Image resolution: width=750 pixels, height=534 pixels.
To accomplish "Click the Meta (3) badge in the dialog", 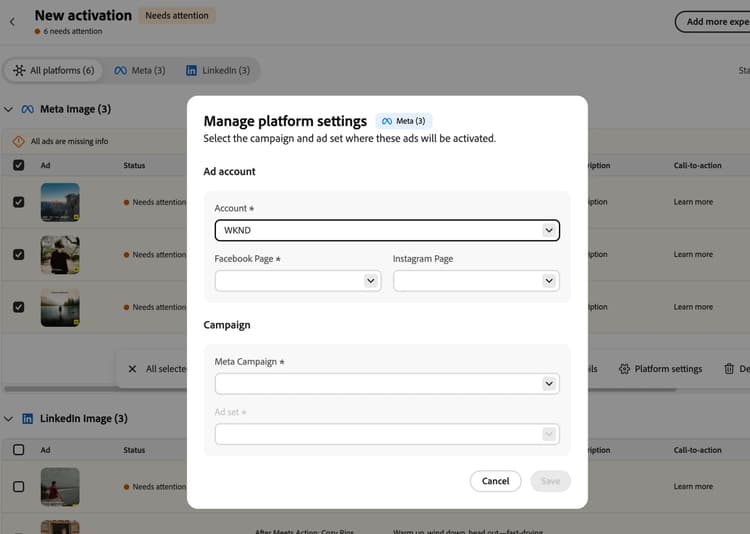I will tap(404, 121).
